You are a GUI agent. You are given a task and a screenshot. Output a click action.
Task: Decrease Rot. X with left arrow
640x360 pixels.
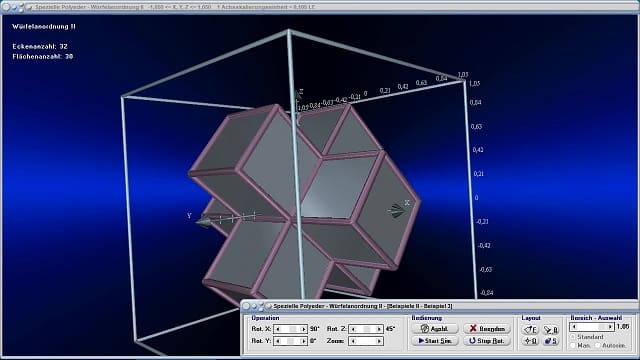pos(278,329)
